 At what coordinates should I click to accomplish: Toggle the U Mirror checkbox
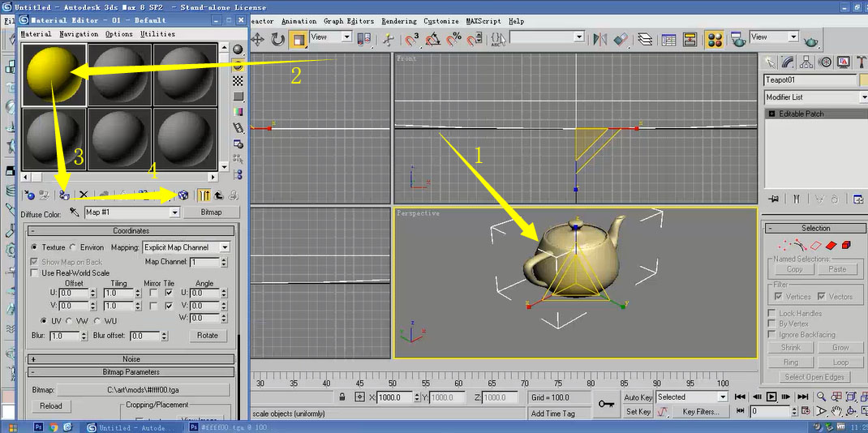(153, 293)
